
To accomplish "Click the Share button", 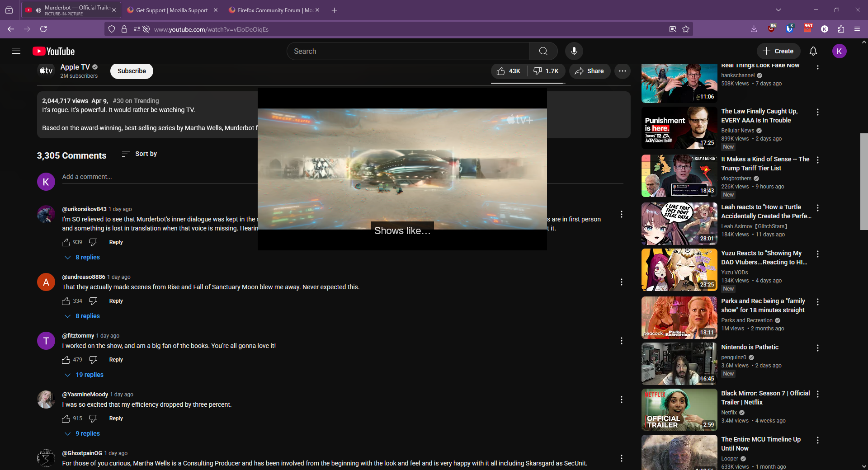I will [590, 71].
